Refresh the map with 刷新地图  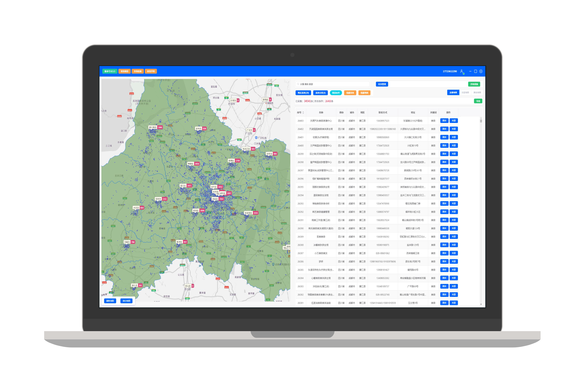tap(110, 301)
